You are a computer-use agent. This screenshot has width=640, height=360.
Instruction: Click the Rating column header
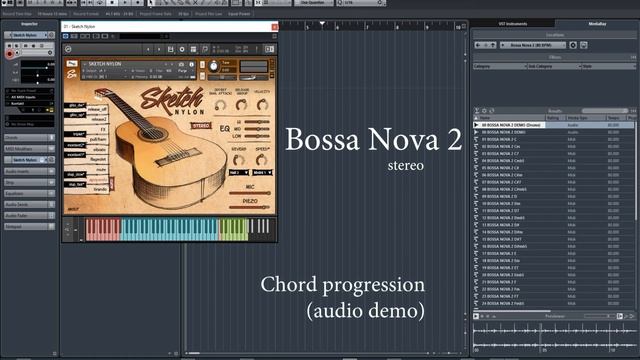555,118
